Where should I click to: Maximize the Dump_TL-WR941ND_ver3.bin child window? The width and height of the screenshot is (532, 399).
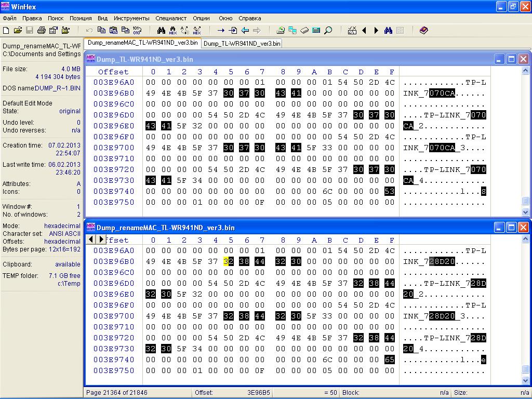[511, 59]
